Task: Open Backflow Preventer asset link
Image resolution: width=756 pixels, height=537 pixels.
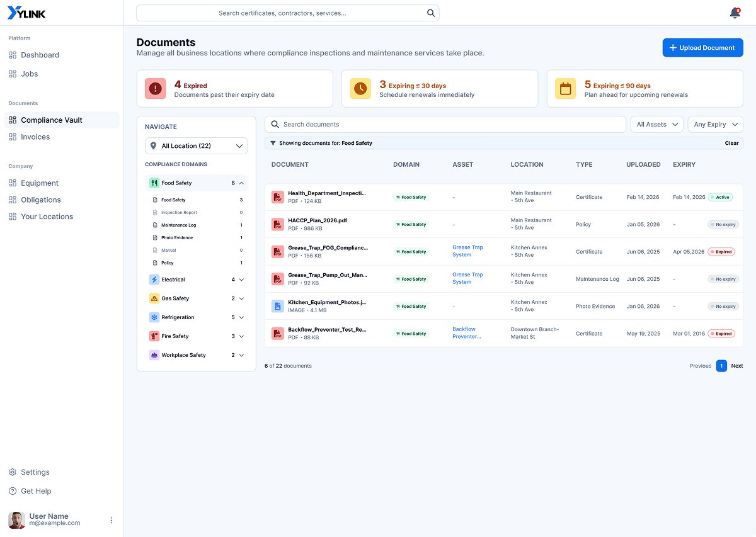Action: point(466,333)
